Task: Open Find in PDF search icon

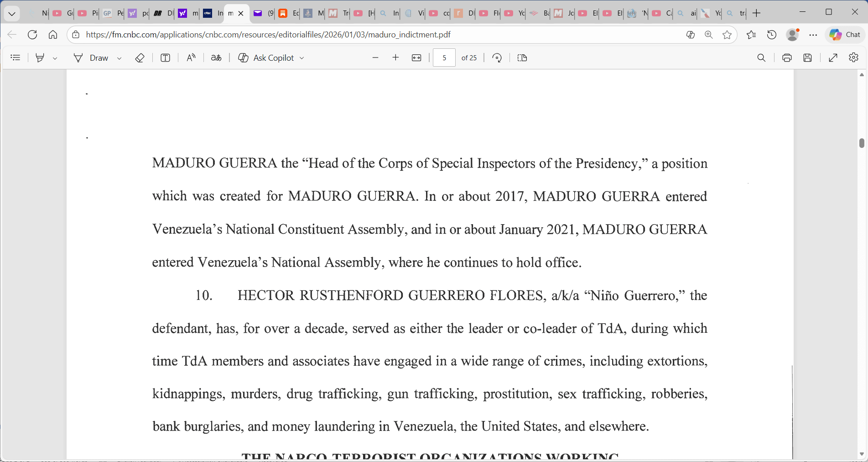Action: coord(761,58)
